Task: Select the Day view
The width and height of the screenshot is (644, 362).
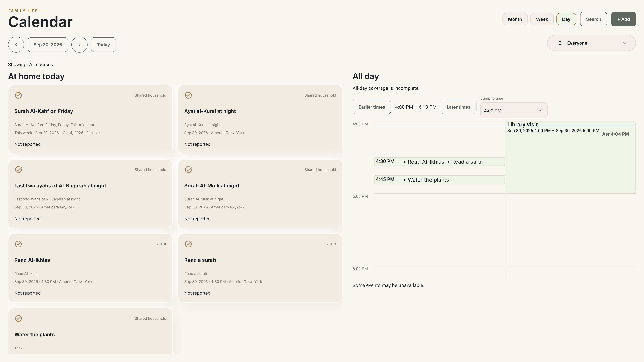Action: (x=566, y=19)
